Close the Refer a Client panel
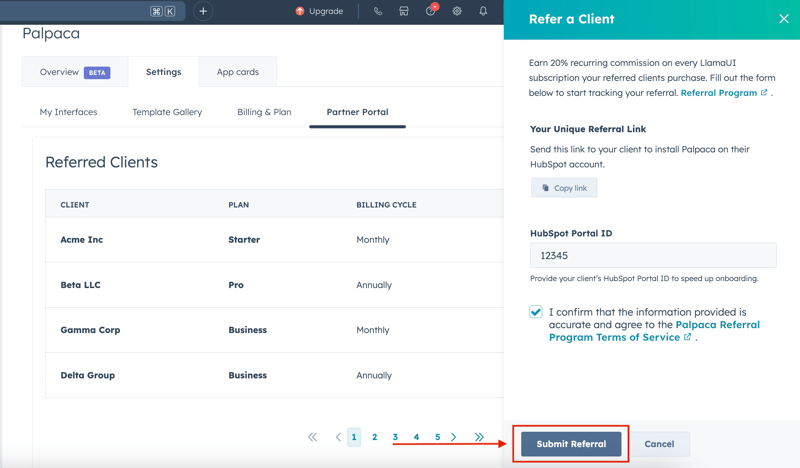This screenshot has height=468, width=800. tap(783, 19)
